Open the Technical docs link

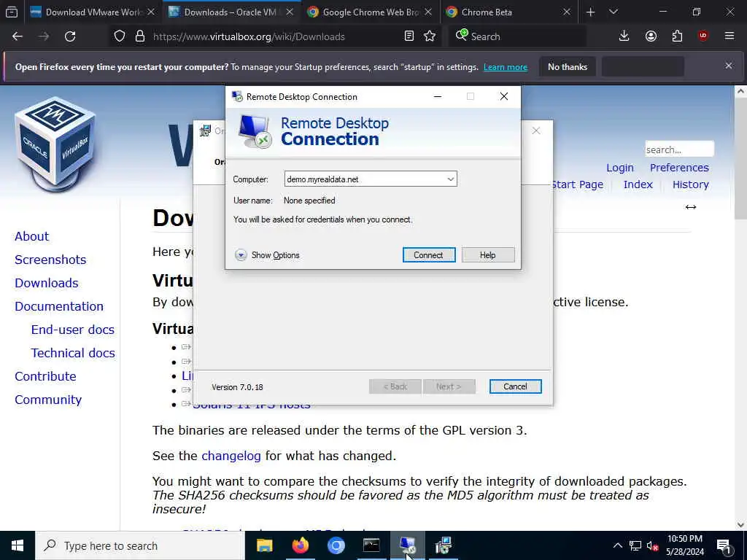click(73, 353)
